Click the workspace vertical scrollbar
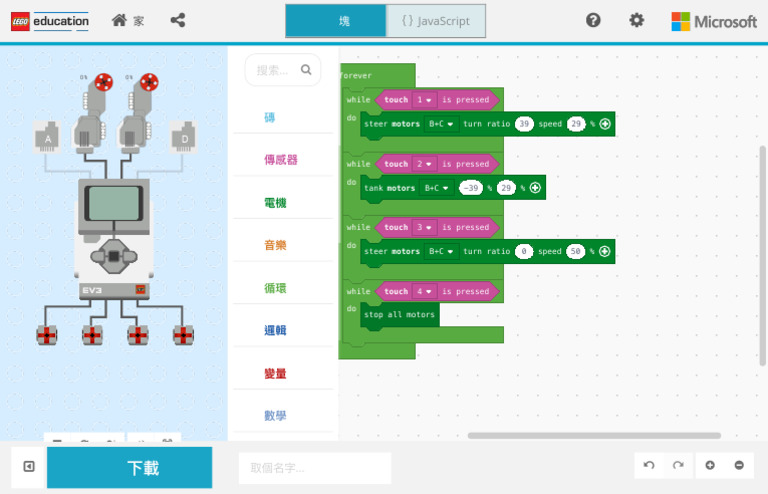768x494 pixels. pos(763,256)
